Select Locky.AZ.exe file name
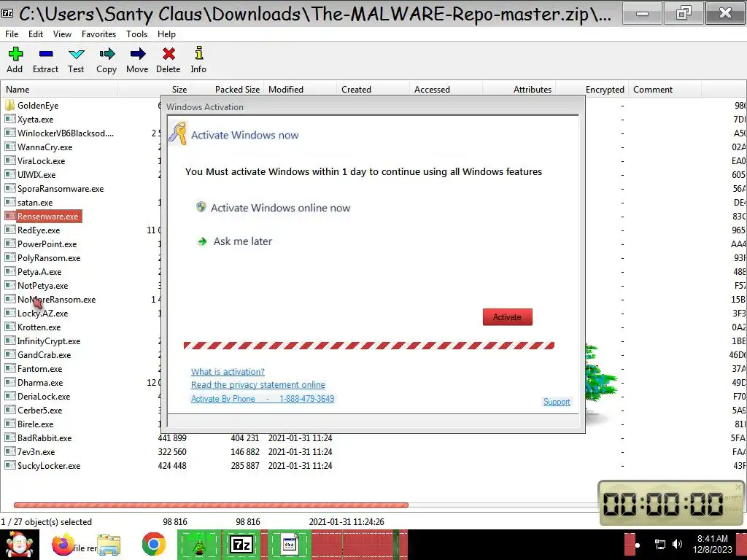 tap(43, 314)
